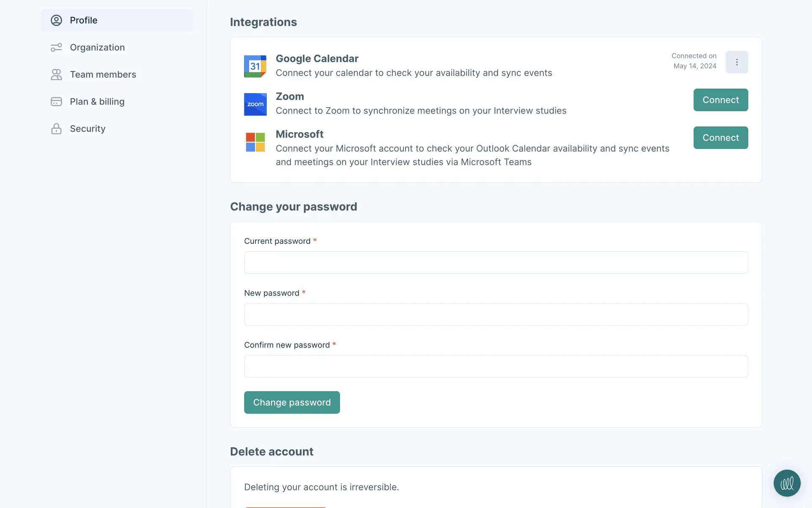
Task: Click into the New password field
Action: [x=496, y=315]
